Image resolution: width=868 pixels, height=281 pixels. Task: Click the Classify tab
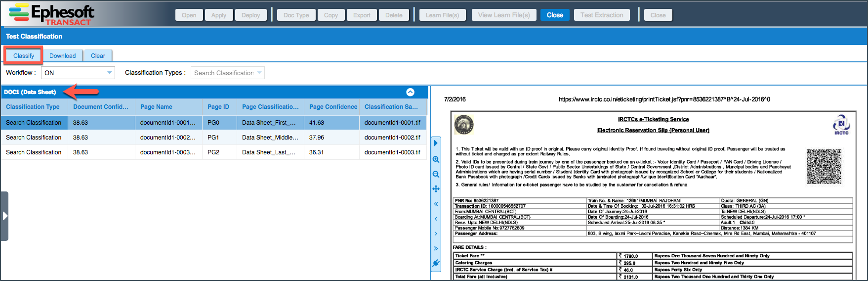(x=24, y=55)
